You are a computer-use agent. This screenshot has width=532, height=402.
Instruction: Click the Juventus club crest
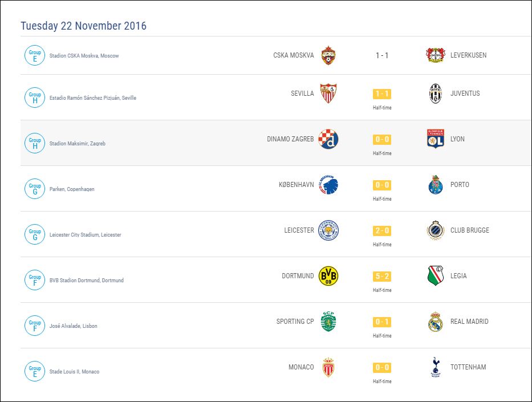[436, 94]
